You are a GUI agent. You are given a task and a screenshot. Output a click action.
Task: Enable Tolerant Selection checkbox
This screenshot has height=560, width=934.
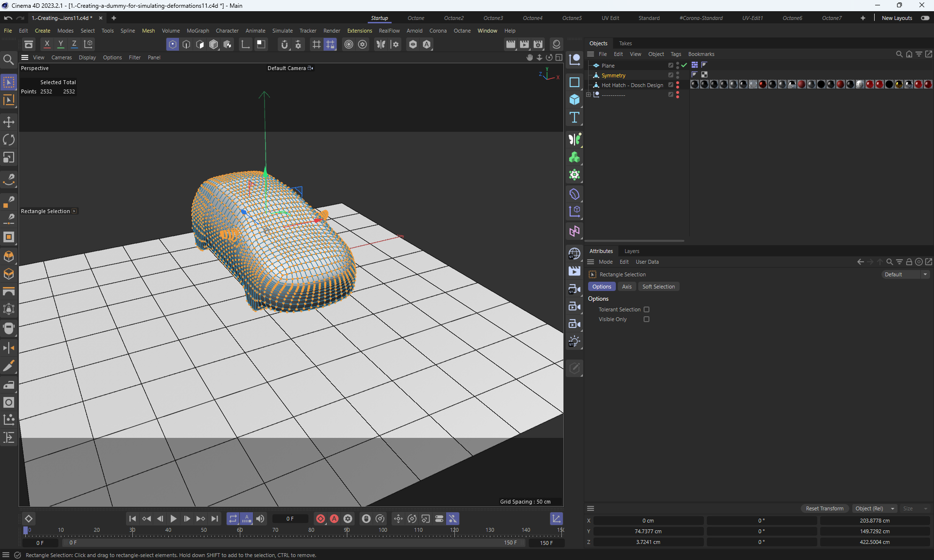pos(647,309)
